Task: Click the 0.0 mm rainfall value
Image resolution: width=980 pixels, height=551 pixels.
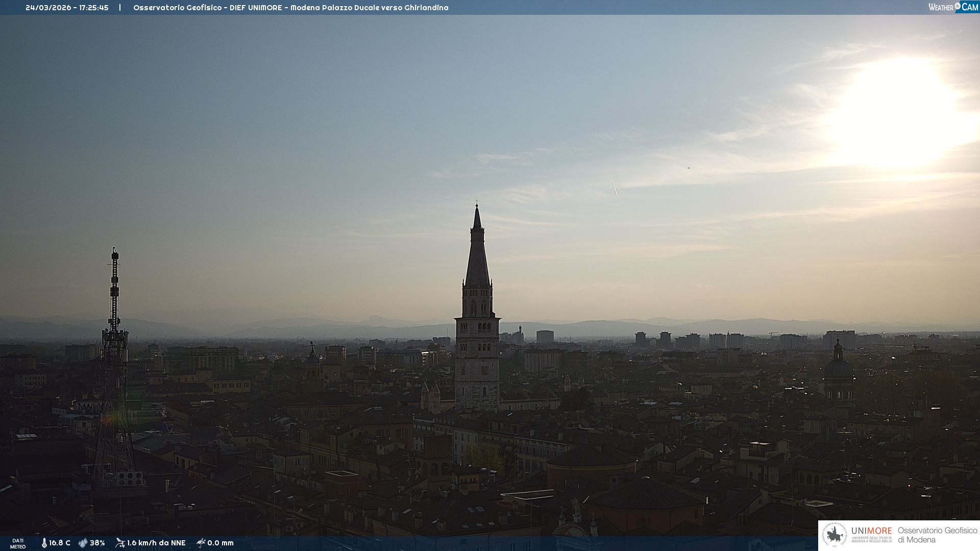Action: [220, 543]
